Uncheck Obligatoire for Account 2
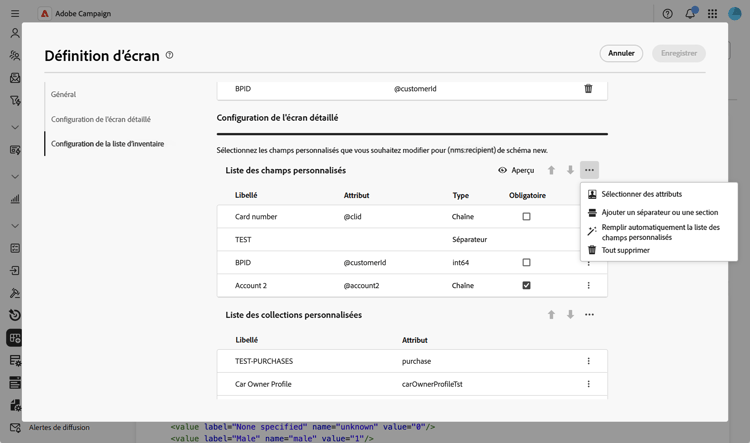The image size is (750, 443). pyautogui.click(x=526, y=285)
